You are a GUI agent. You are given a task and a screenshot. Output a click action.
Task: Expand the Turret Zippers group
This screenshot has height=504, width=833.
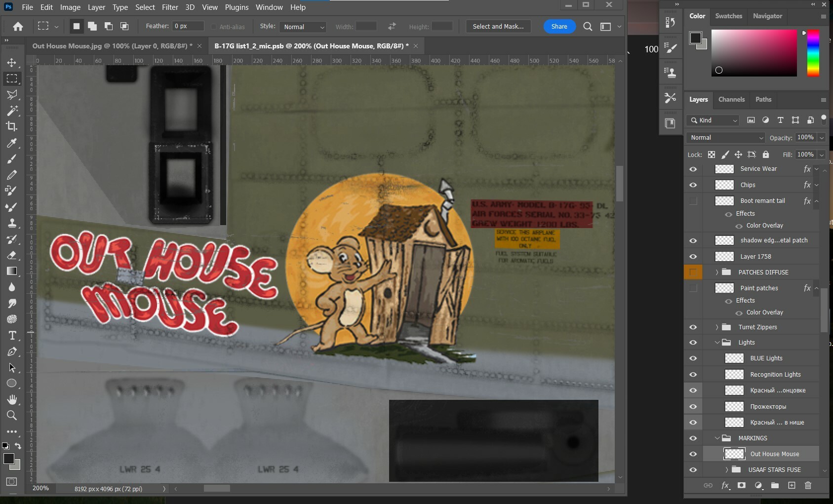(716, 327)
